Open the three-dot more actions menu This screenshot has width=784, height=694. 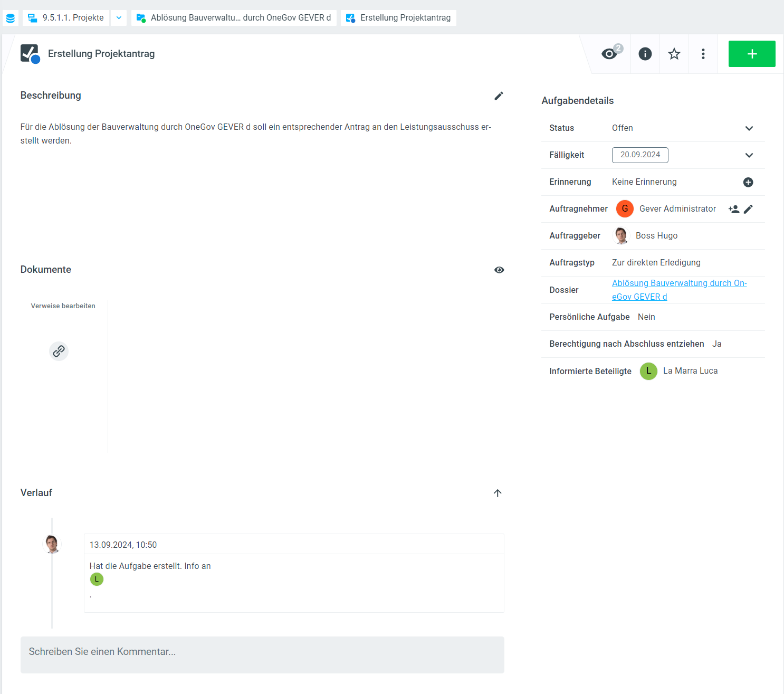tap(703, 54)
